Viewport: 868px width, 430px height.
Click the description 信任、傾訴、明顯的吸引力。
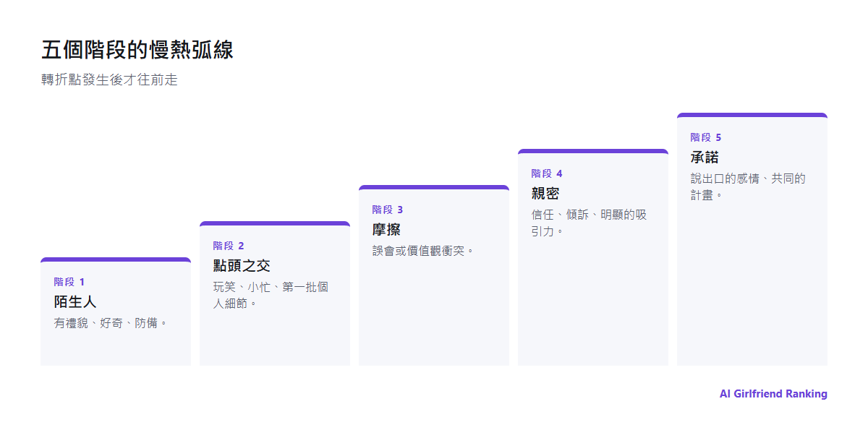click(x=590, y=223)
